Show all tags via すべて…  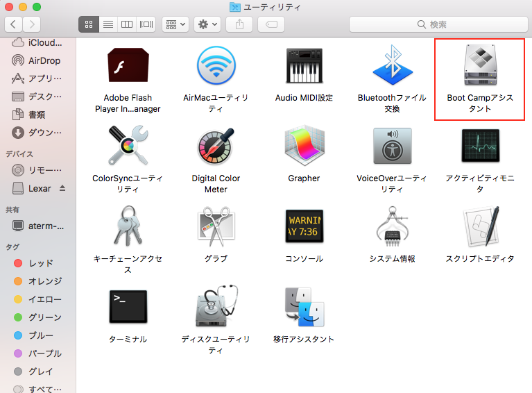(38, 390)
